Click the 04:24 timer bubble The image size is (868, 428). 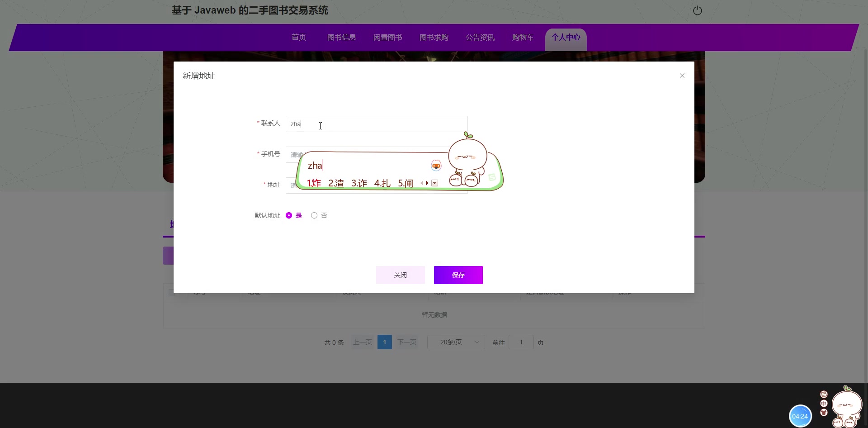coord(800,416)
